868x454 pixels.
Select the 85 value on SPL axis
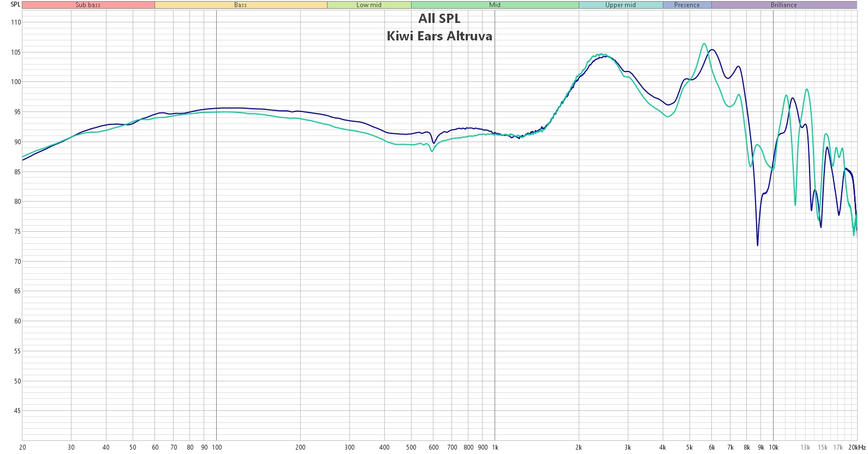[17, 172]
